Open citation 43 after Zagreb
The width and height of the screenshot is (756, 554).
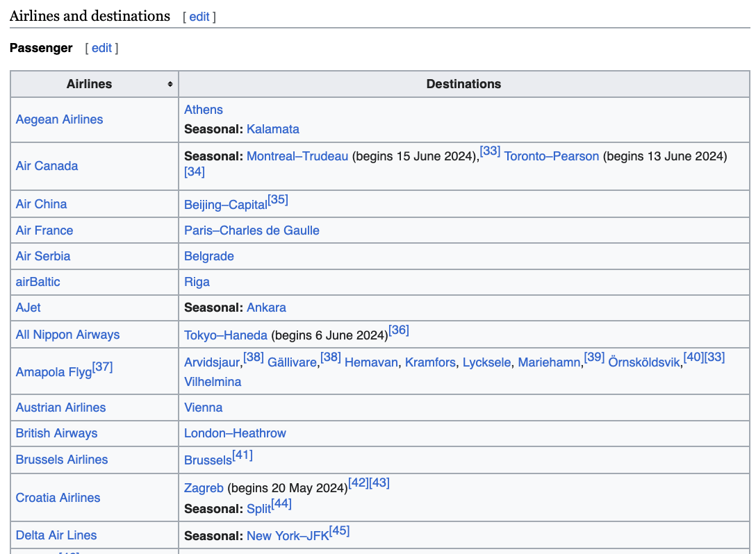(379, 482)
